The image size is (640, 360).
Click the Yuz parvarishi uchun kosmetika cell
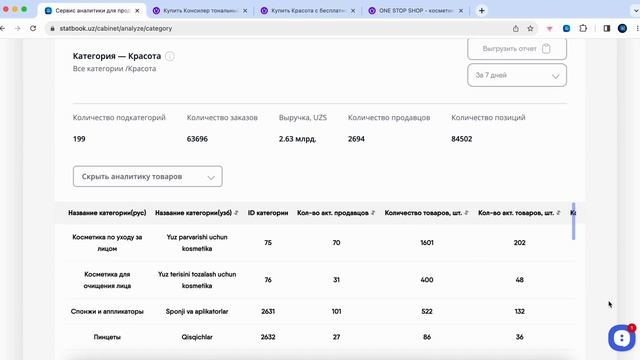197,243
